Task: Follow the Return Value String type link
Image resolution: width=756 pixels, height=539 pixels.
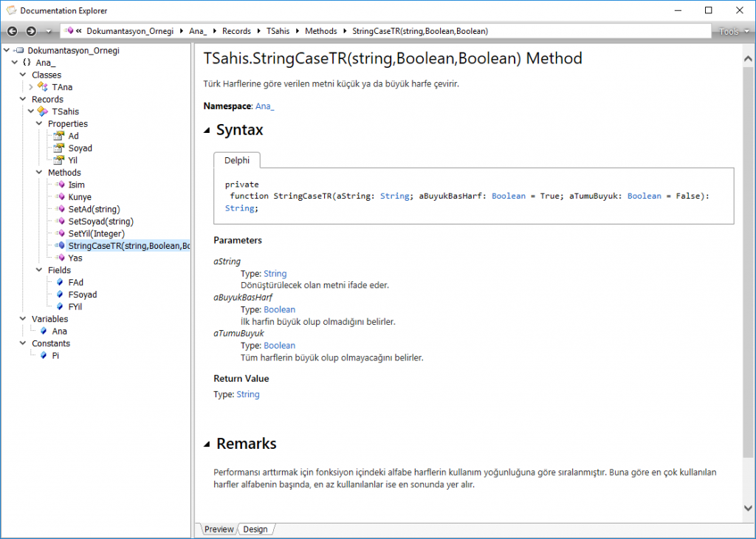Action: (247, 394)
